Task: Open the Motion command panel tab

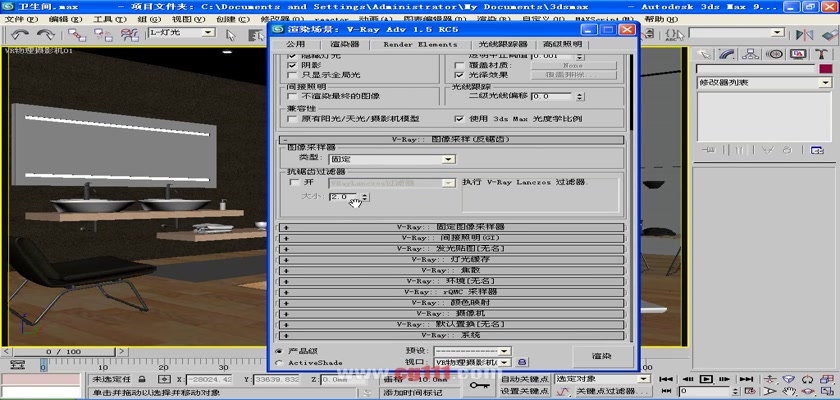Action: pos(774,54)
